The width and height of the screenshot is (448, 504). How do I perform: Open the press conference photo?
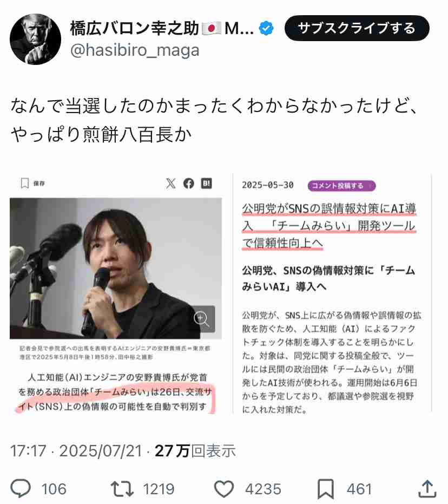(x=116, y=269)
